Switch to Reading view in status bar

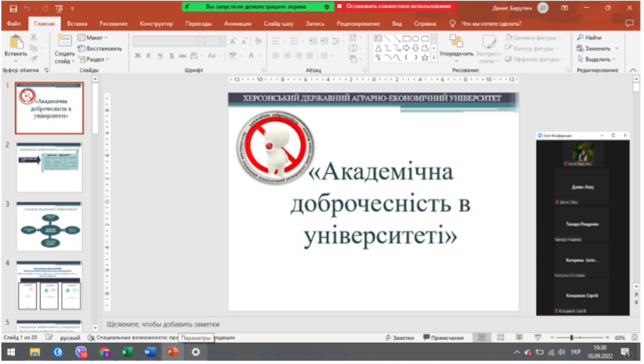519,338
